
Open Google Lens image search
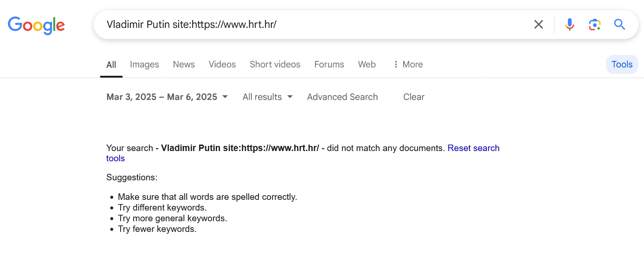(x=594, y=25)
